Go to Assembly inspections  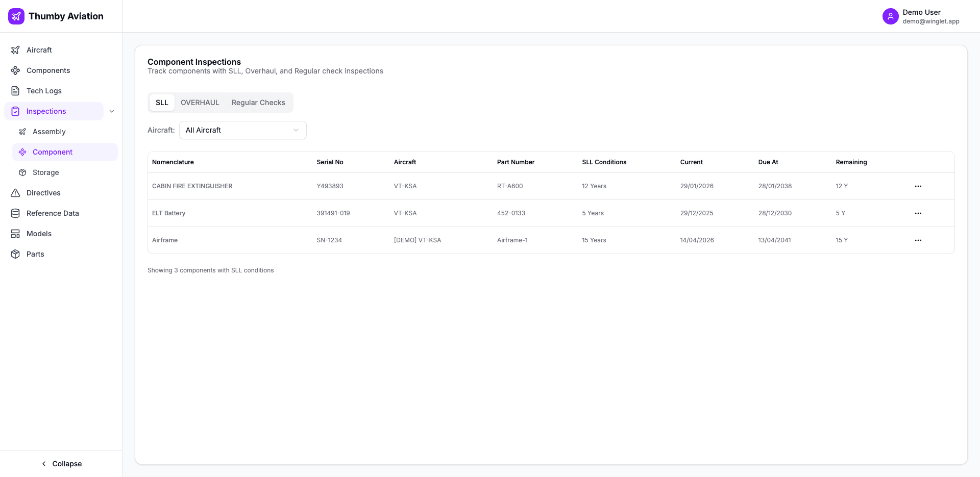point(49,132)
